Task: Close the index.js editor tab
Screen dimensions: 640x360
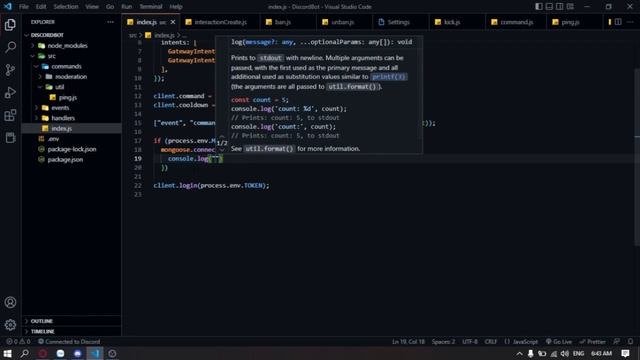Action: [173, 22]
